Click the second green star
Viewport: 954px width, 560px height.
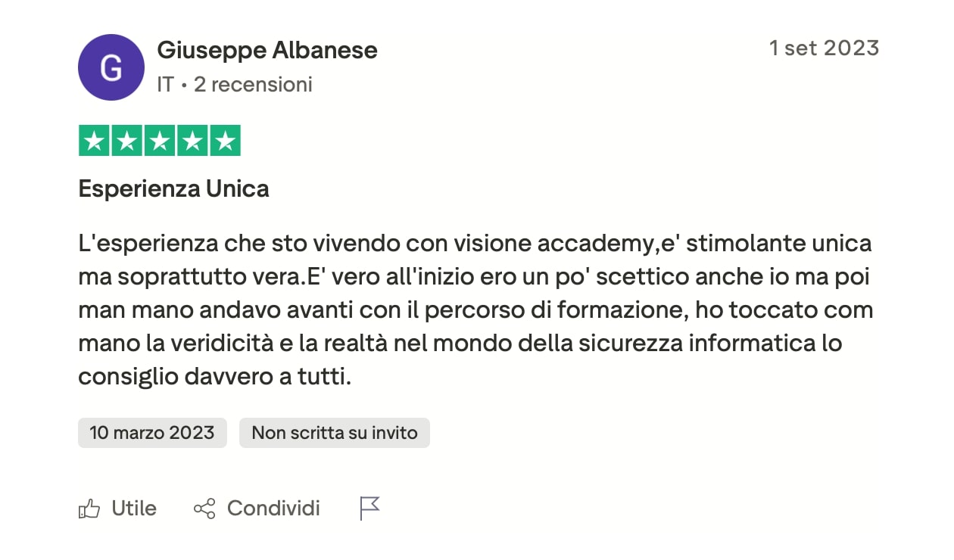(127, 141)
